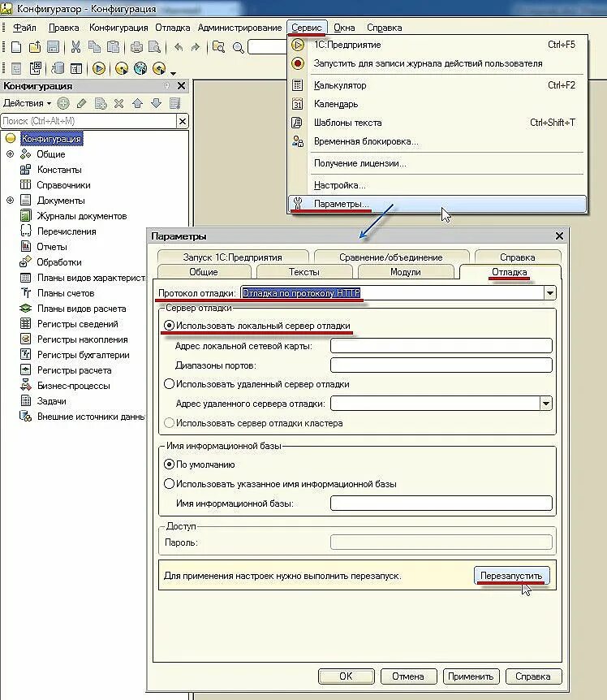Click the web client globe launch icon
The width and height of the screenshot is (607, 700).
tap(140, 68)
